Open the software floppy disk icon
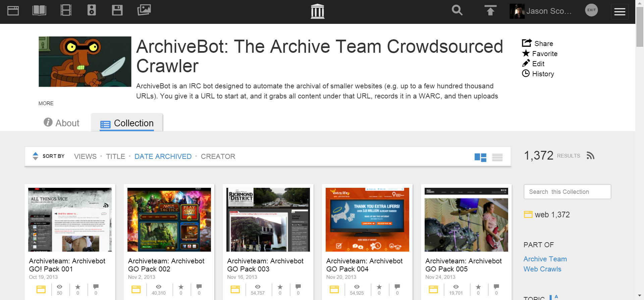The height and width of the screenshot is (300, 644). pos(117,11)
